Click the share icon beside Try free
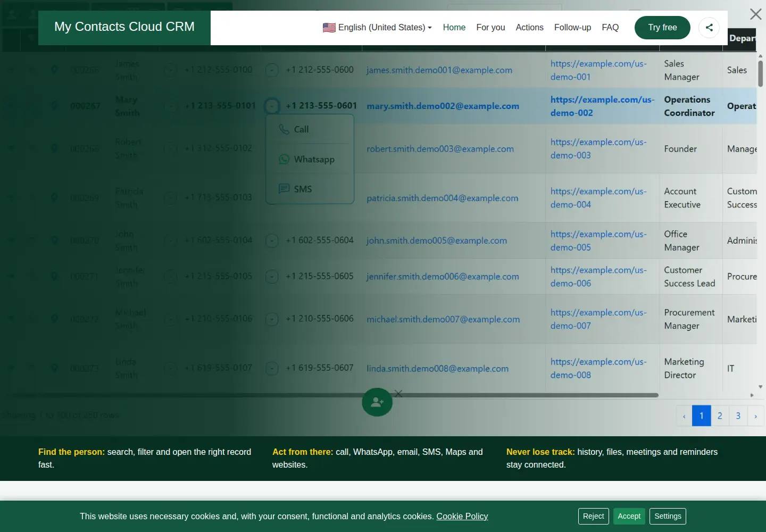Image resolution: width=766 pixels, height=532 pixels. [x=709, y=28]
